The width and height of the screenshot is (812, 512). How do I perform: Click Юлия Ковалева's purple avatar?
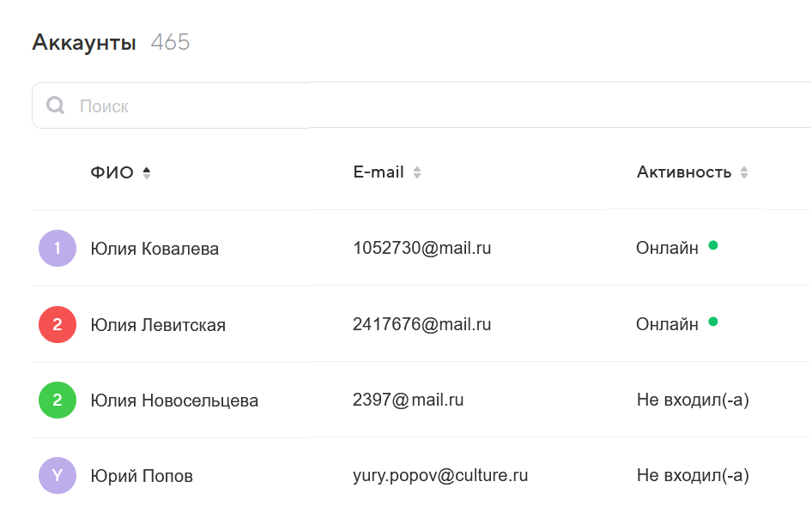point(58,249)
